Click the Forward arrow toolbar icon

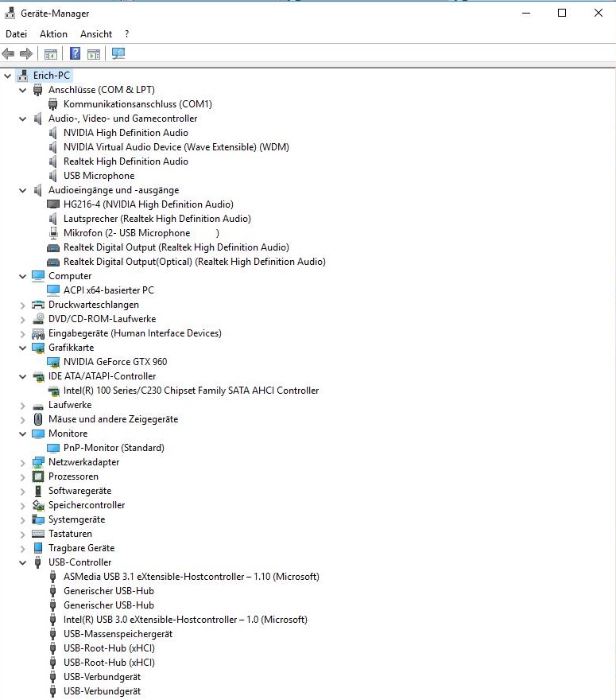coord(26,54)
